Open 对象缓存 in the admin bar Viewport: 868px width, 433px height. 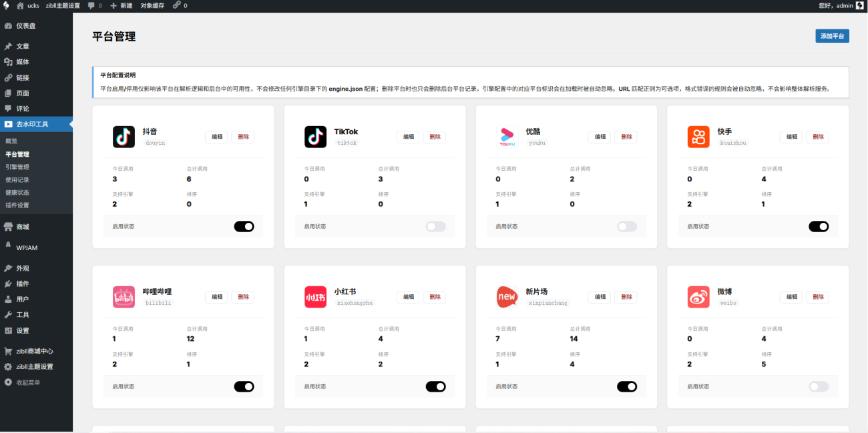click(153, 5)
